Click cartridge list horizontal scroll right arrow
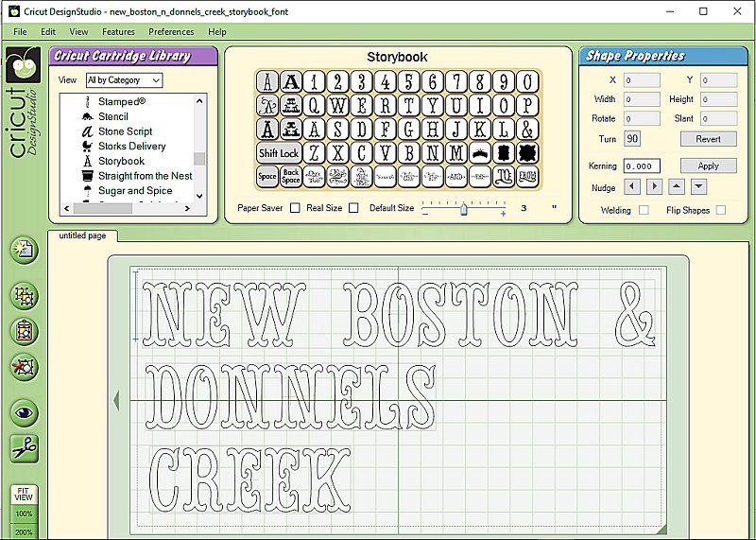Viewport: 756px width, 540px height. (187, 208)
